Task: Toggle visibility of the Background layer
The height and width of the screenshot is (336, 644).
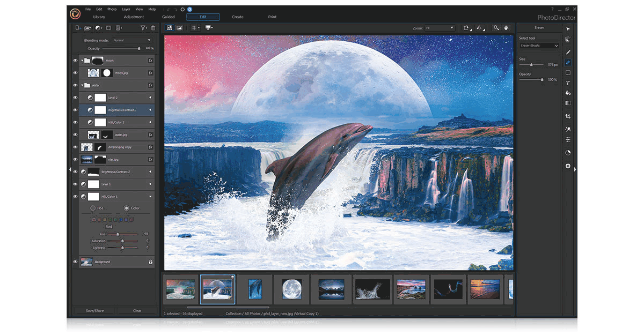Action: [x=75, y=262]
